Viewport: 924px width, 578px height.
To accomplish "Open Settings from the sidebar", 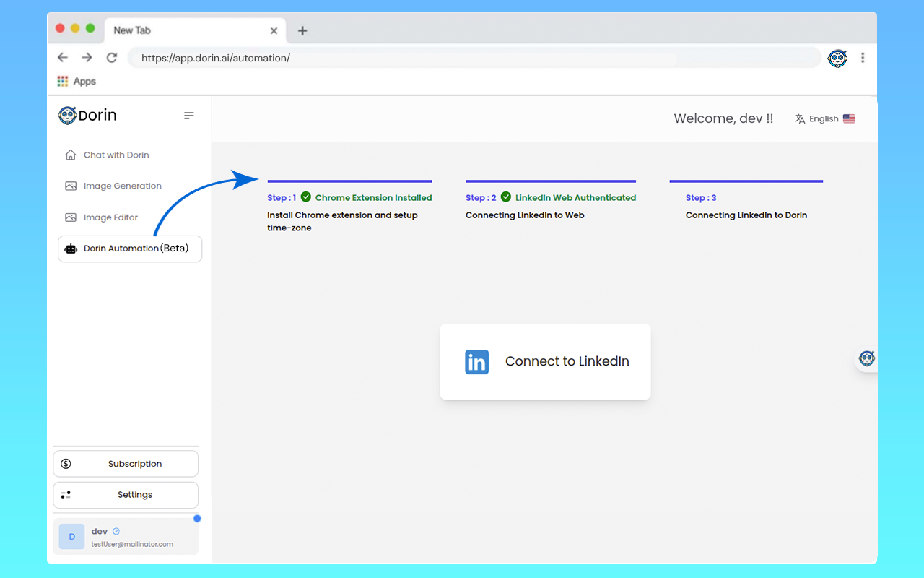I will pyautogui.click(x=126, y=495).
